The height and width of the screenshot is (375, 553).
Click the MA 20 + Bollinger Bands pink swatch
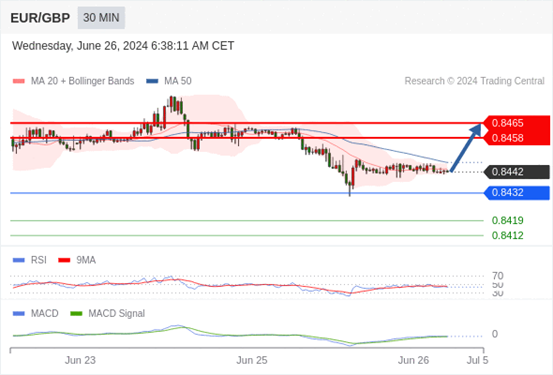point(19,81)
